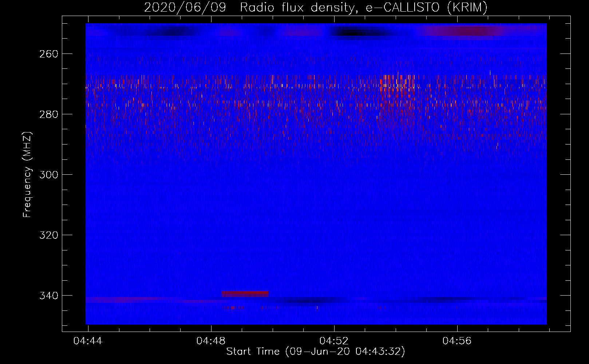The width and height of the screenshot is (589, 364).
Task: Click the 'Frequency (MHZ)' axis label
Action: pyautogui.click(x=27, y=174)
